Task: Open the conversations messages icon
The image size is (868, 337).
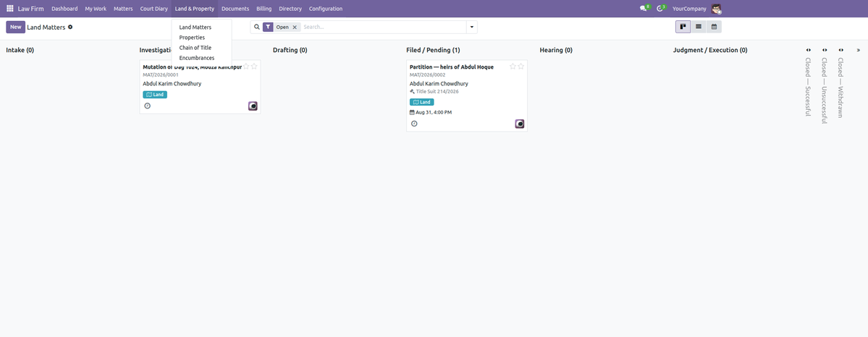Action: pos(644,9)
